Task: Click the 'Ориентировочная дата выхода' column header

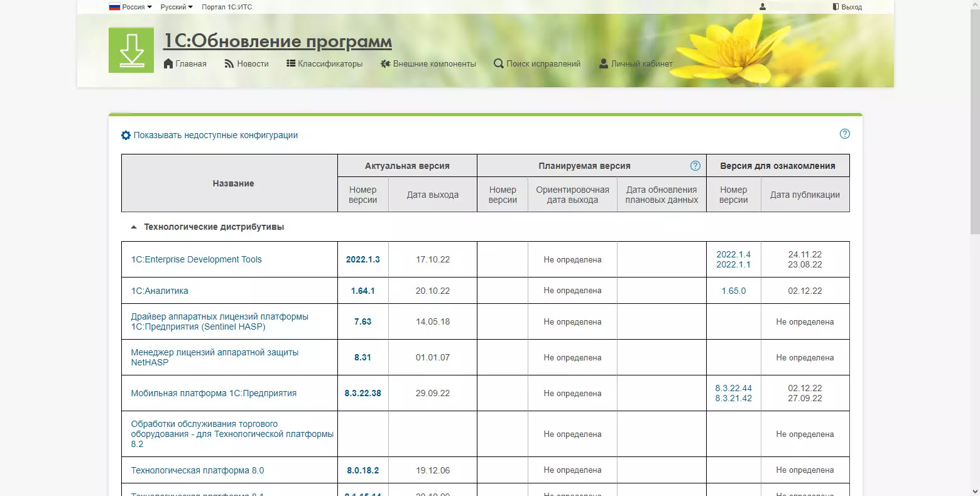Action: pos(573,195)
